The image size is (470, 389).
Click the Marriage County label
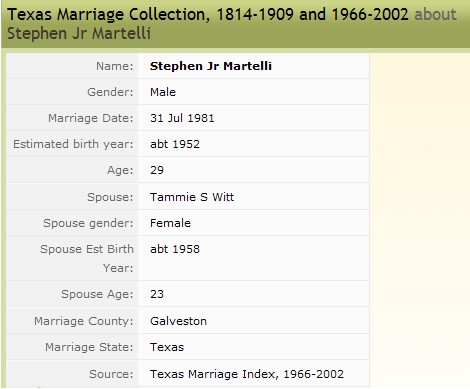[x=83, y=321]
